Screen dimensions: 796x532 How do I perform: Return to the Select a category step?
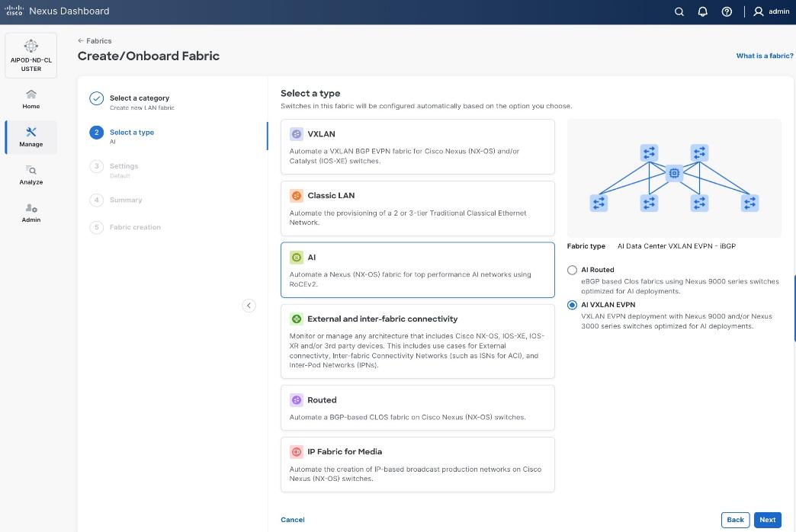click(x=140, y=98)
